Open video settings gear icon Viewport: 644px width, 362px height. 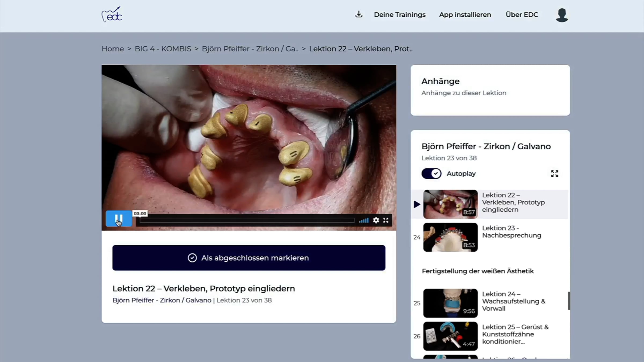[x=376, y=220]
